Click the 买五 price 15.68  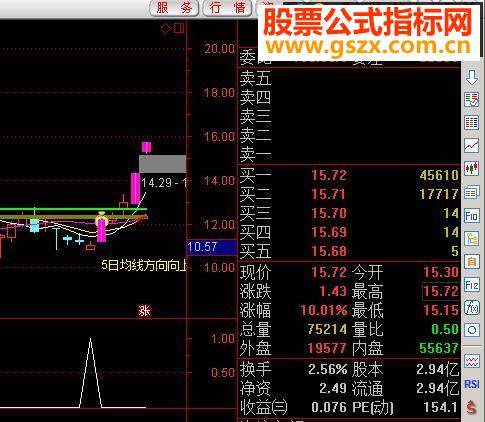(329, 251)
